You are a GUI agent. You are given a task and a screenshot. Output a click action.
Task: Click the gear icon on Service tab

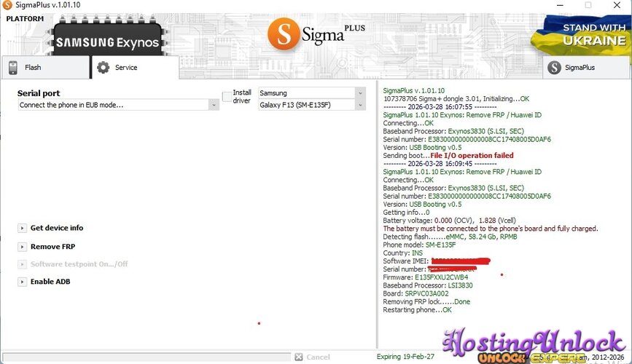104,68
